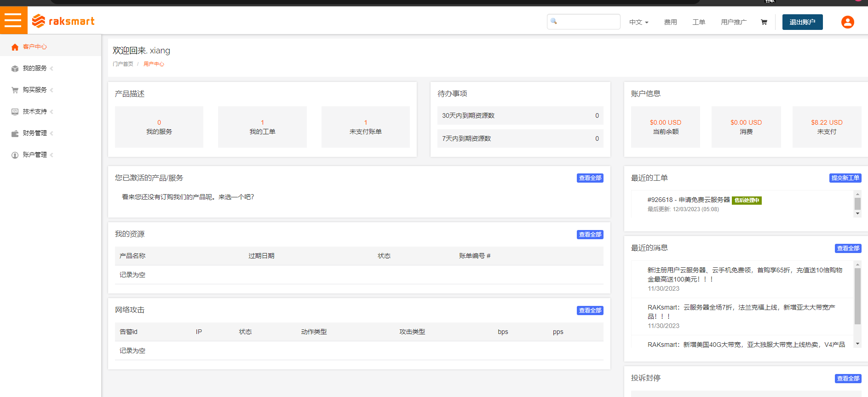868x397 pixels.
Task: Expand 技术支持 sidebar submenu
Action: (x=52, y=112)
